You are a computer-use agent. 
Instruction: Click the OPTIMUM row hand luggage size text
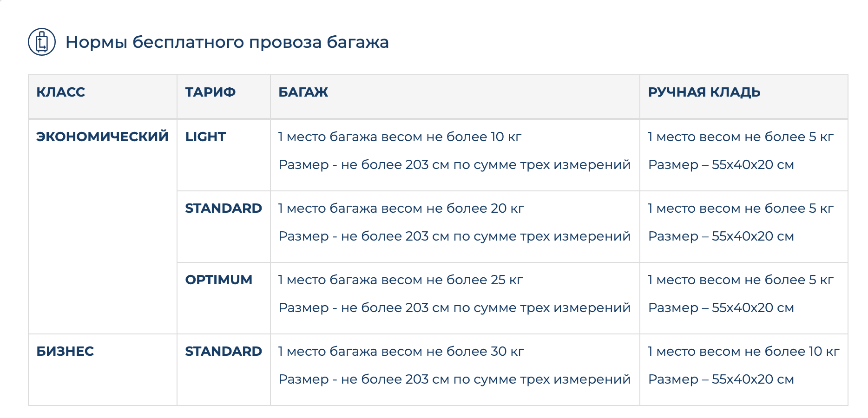[x=721, y=307]
